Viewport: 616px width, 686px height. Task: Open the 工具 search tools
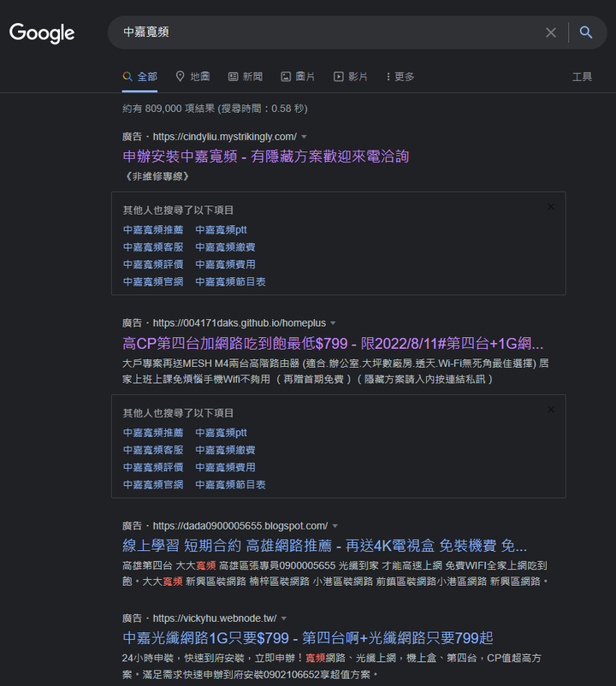[x=582, y=77]
